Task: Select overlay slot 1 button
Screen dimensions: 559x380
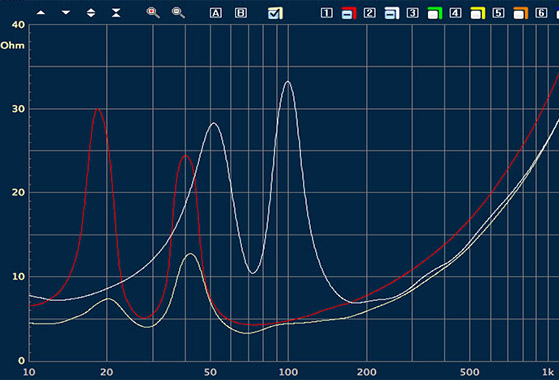Action: 327,13
